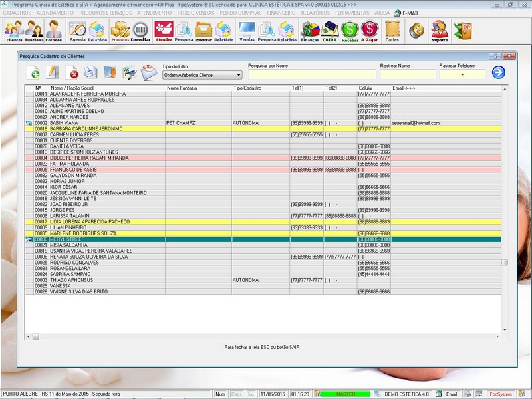
Task: Click the Relatório icon beside Finanças
Action: point(287,31)
